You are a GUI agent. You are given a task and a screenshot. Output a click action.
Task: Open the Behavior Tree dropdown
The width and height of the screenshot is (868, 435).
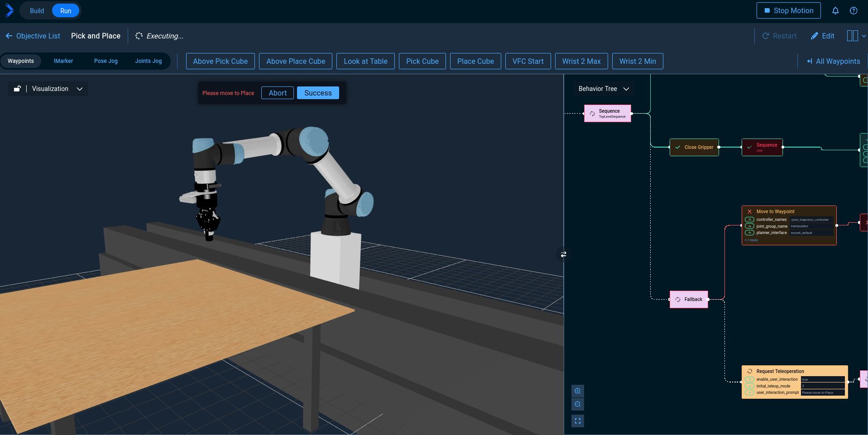604,89
